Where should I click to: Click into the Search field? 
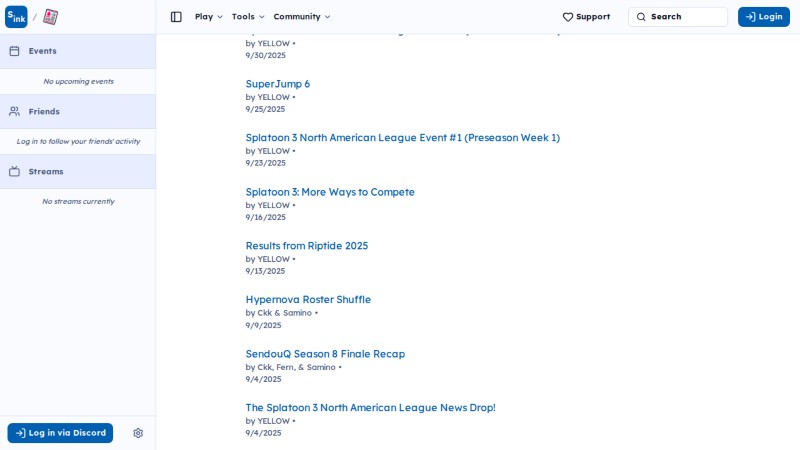pos(678,17)
